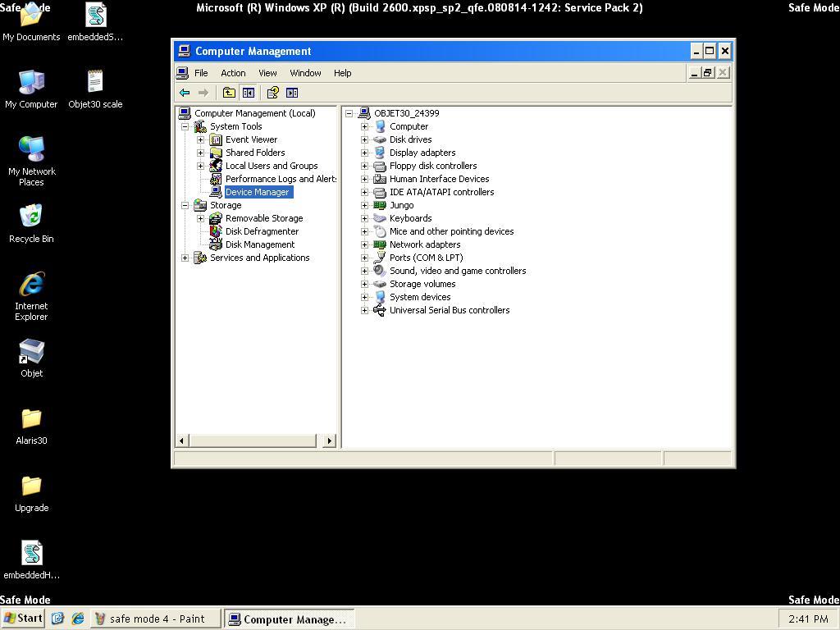Click the Sound, video and game controllers icon

coord(380,271)
